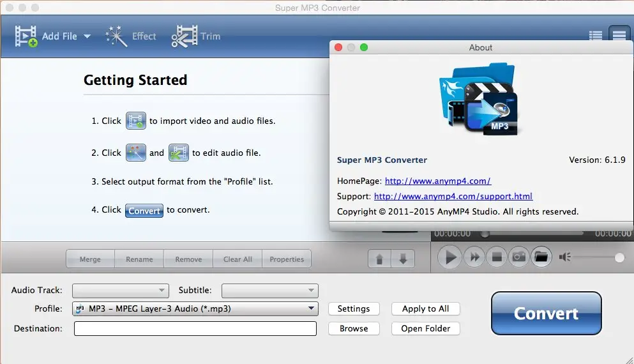Click the 'Version: 6.1.9' text

[x=597, y=160]
